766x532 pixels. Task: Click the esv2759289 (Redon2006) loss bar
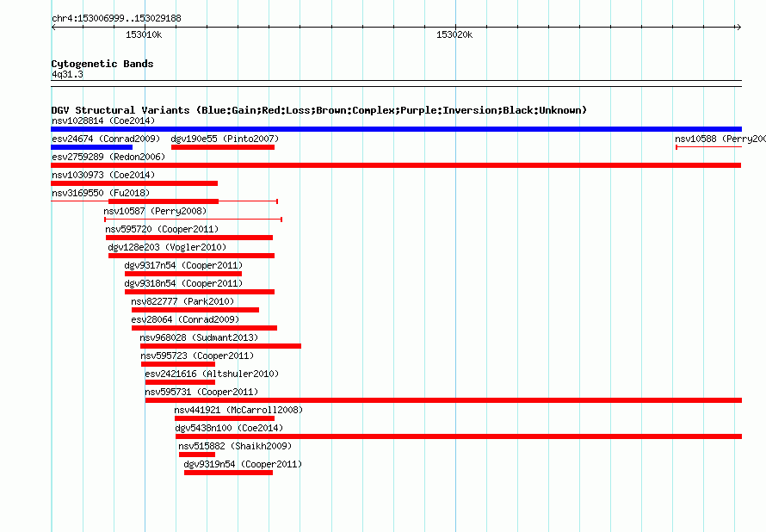(396, 165)
